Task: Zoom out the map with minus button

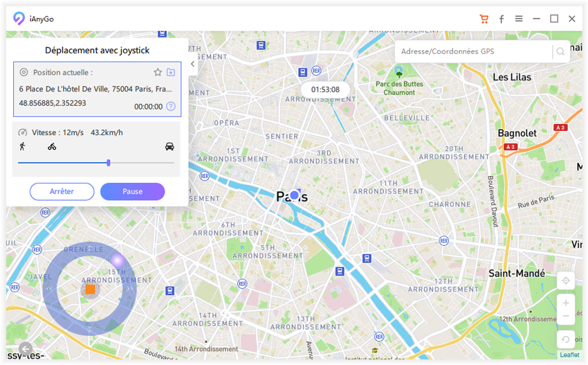Action: pos(565,317)
